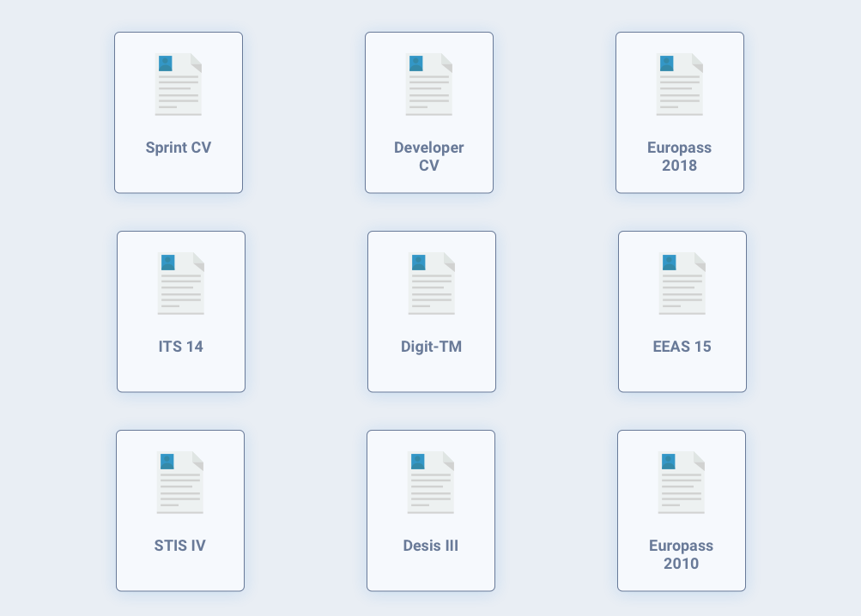Click the Desis III document icon

(431, 481)
